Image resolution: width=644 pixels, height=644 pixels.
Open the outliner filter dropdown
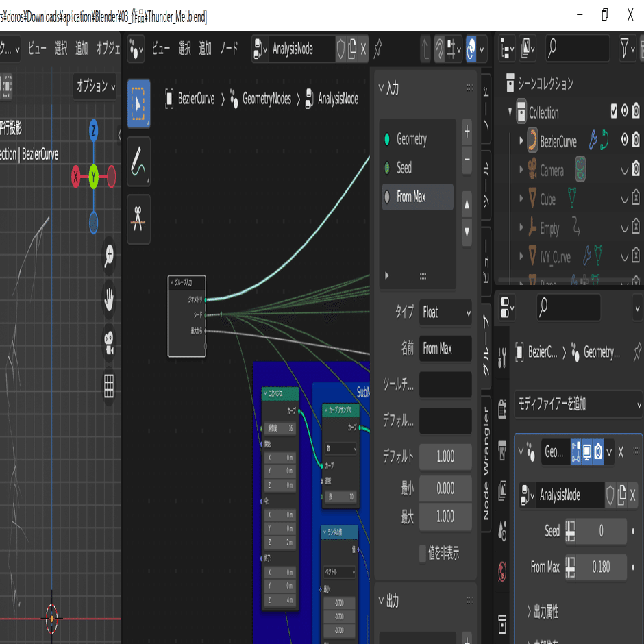tap(627, 49)
